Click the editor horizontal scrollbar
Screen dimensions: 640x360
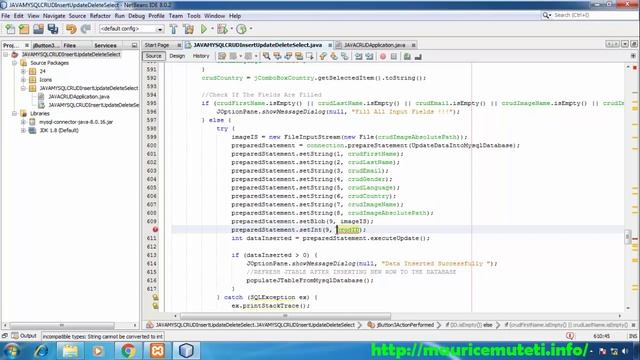(x=285, y=316)
